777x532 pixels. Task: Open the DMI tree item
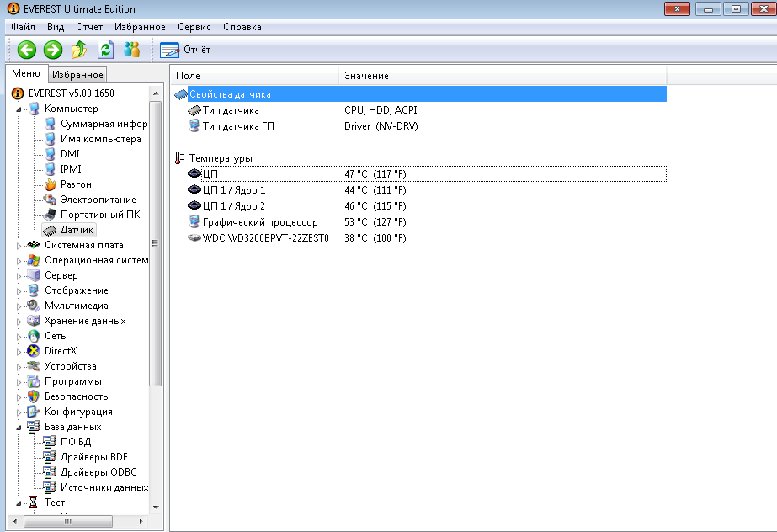coord(70,154)
